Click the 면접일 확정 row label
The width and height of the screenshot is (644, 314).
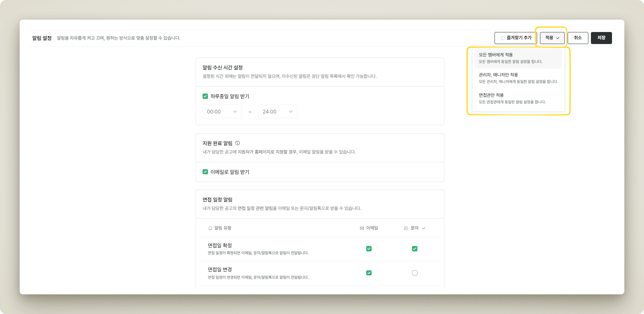(220, 246)
